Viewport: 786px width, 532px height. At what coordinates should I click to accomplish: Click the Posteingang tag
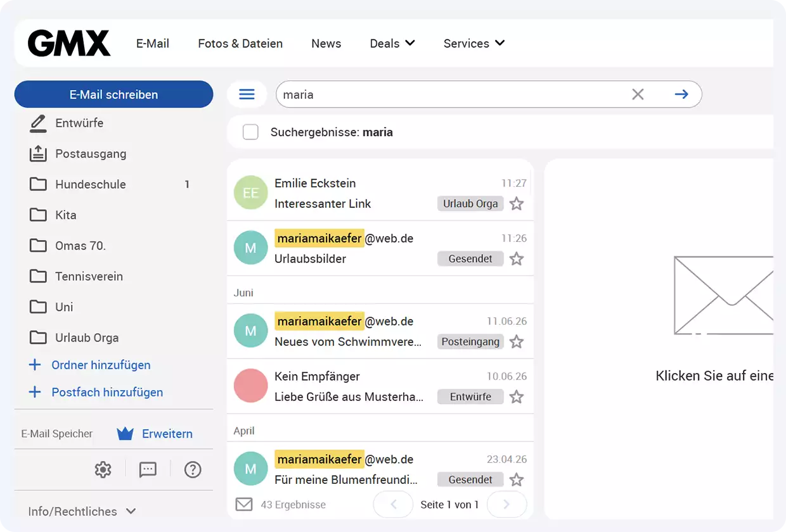(470, 341)
